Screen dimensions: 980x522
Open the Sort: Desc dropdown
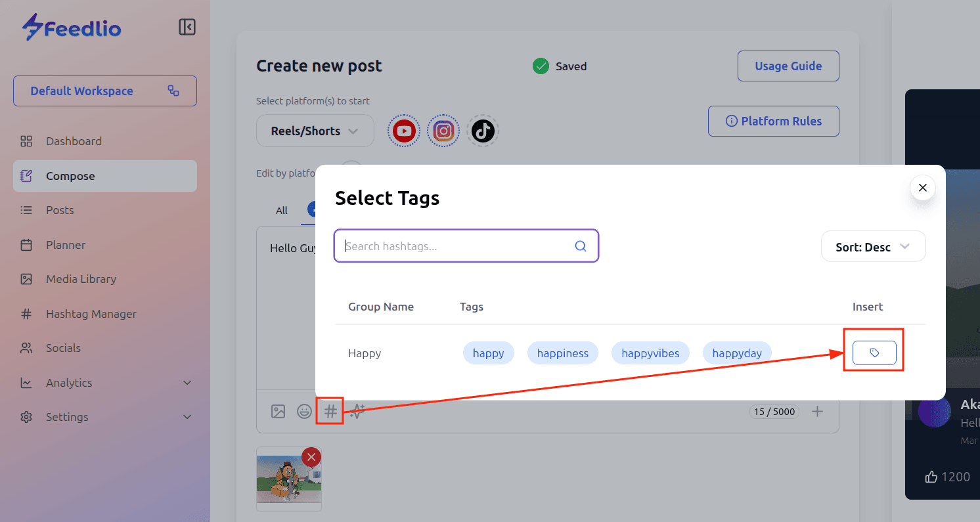(873, 247)
